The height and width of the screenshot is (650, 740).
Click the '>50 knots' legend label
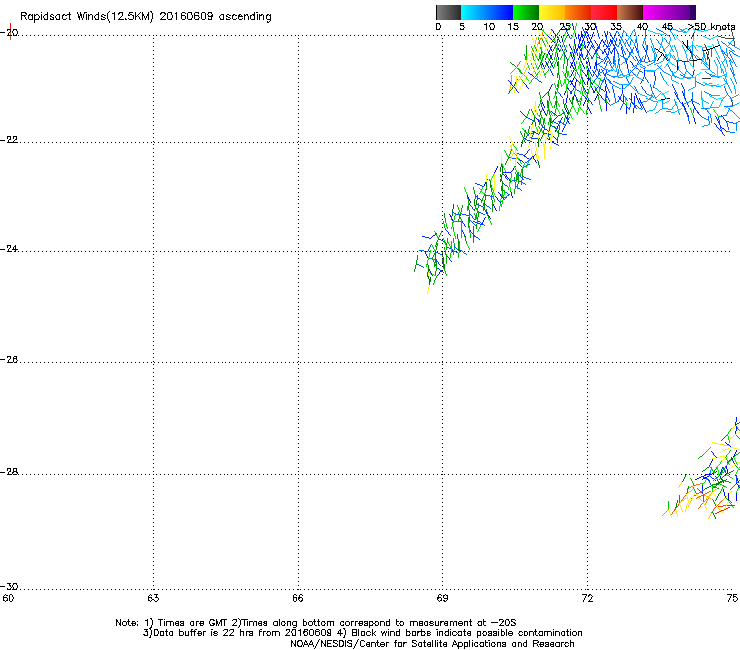click(712, 27)
